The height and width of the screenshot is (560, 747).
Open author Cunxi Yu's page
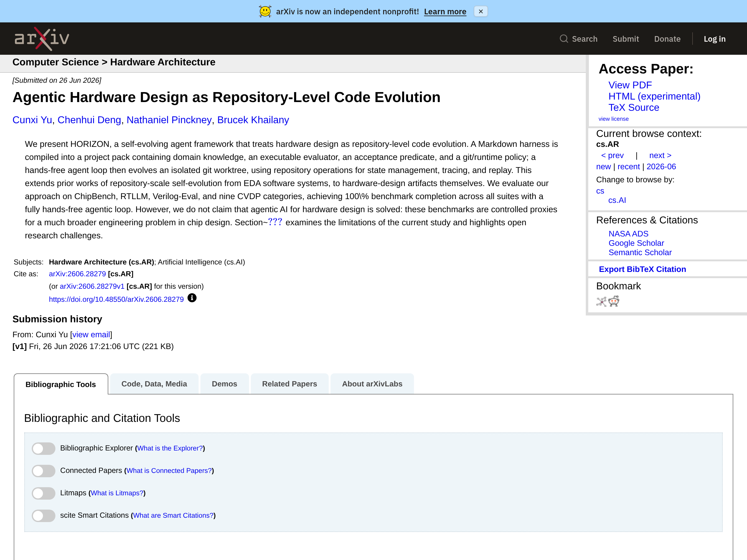coord(32,120)
